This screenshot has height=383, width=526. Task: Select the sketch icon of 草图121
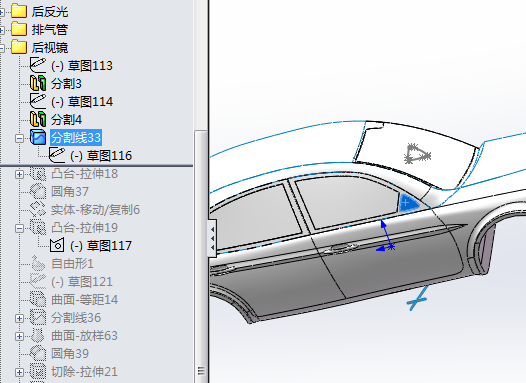tap(38, 282)
